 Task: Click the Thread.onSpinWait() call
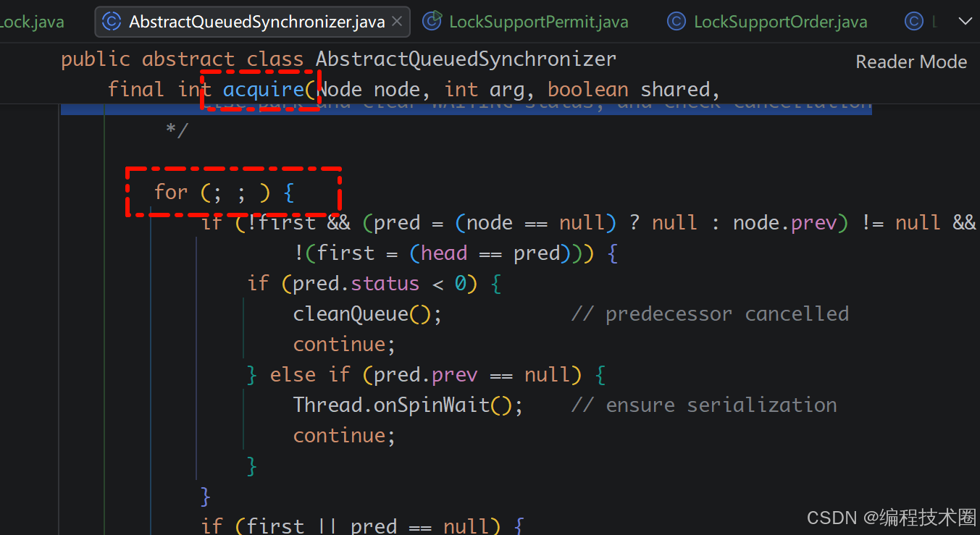click(x=408, y=405)
